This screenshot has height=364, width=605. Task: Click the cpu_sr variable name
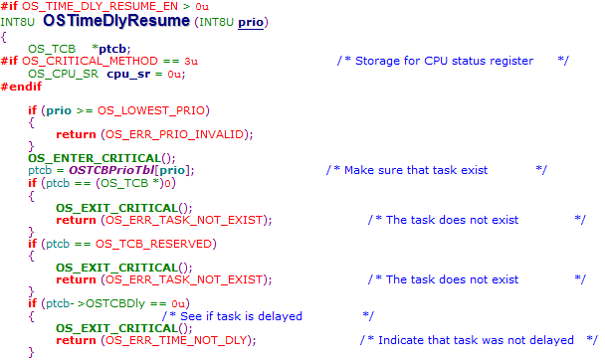128,74
